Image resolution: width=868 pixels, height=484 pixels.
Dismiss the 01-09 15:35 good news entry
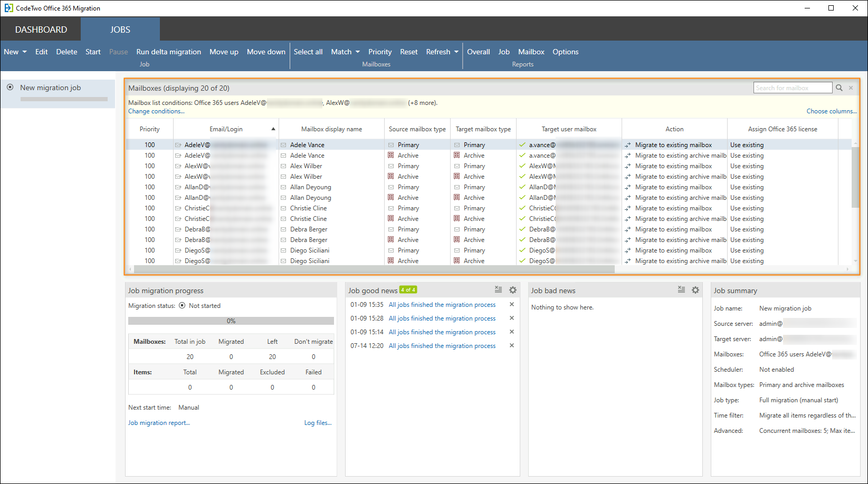click(512, 304)
